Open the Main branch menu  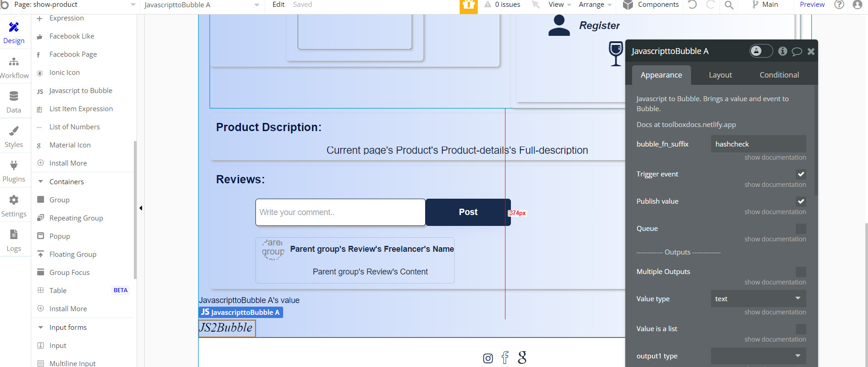(x=765, y=5)
